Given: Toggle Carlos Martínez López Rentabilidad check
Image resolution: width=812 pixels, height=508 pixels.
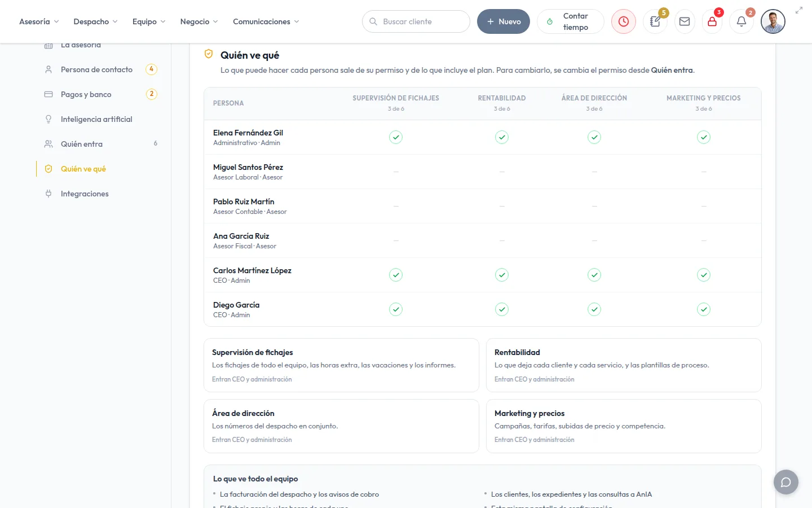Looking at the screenshot, I should coord(502,275).
